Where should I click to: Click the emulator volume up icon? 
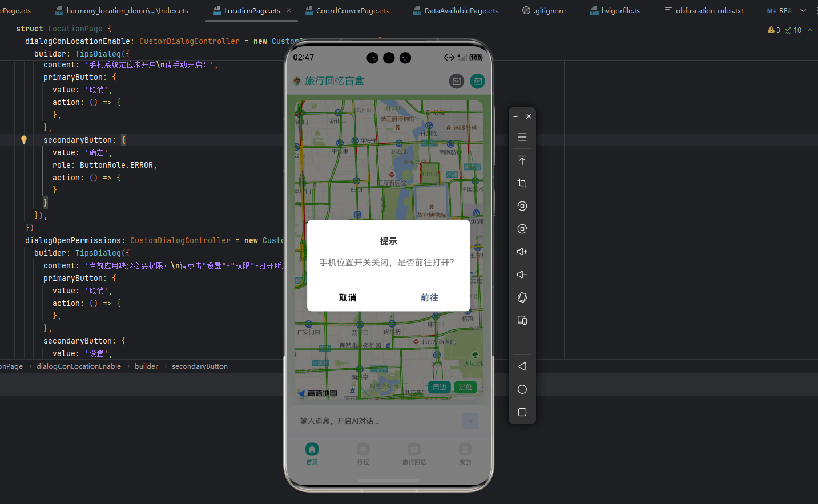pyautogui.click(x=522, y=252)
